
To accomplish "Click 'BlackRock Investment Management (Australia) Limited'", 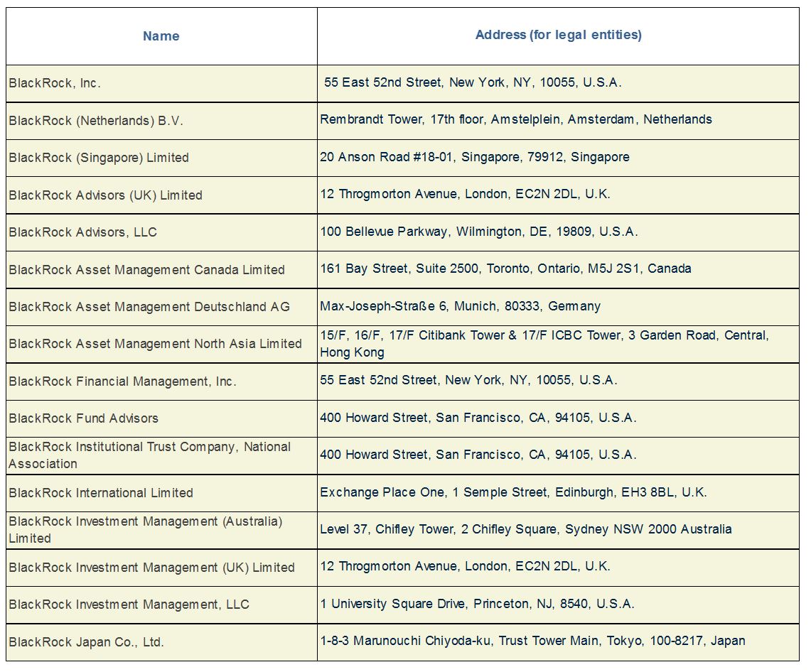I will (x=161, y=531).
